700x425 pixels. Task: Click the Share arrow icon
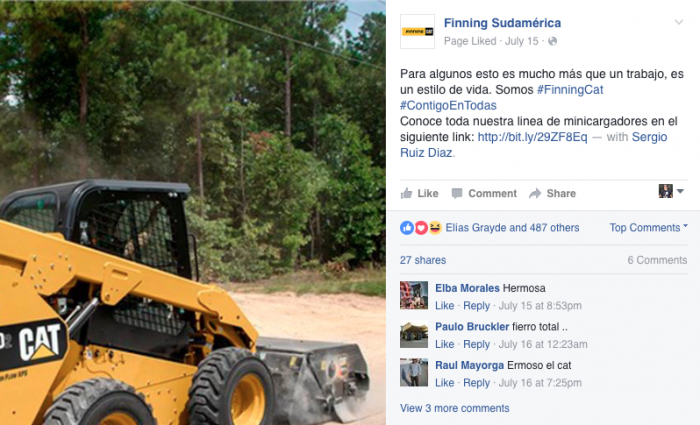click(x=535, y=193)
